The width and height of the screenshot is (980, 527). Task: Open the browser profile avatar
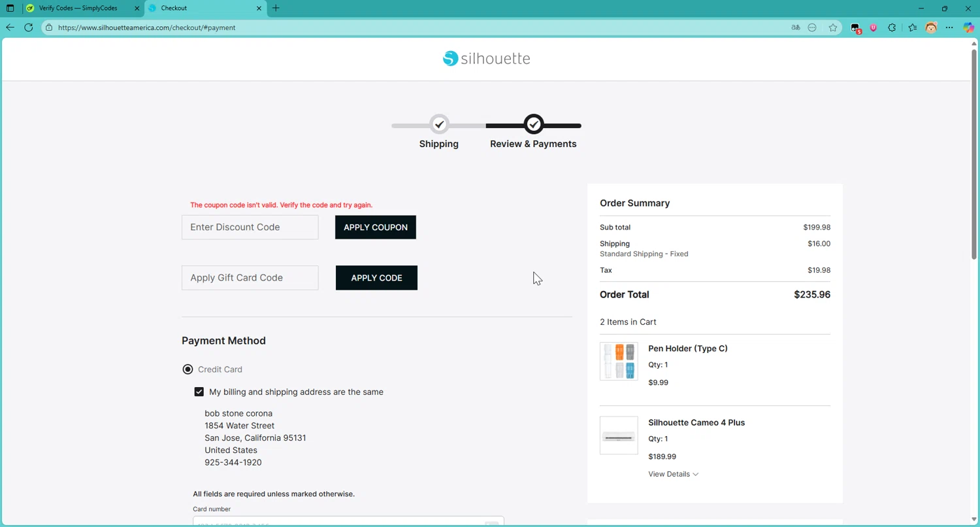click(x=931, y=27)
